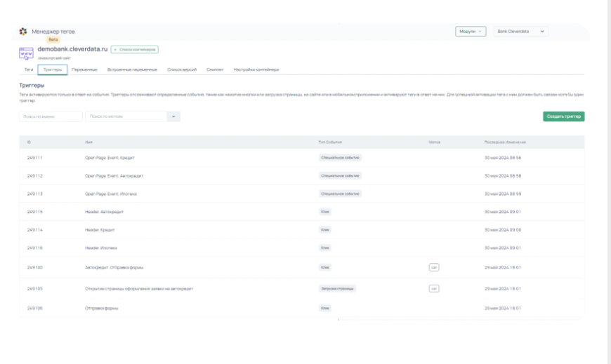The image size is (611, 364).
Task: Select the Настройки контейнера tab
Action: 256,69
